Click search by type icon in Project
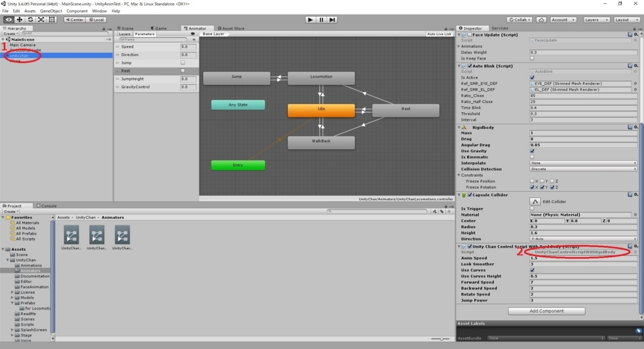Viewport: 644px width, 349px height. pos(435,211)
